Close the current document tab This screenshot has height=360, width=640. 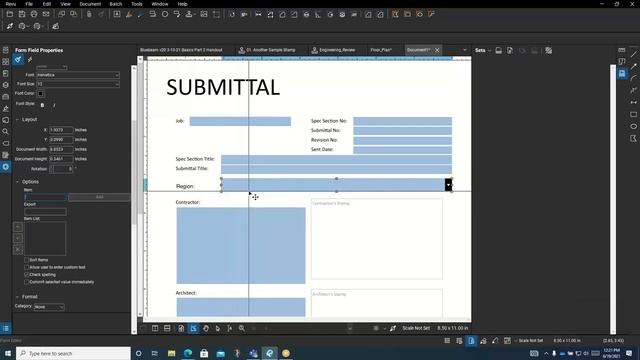point(437,50)
